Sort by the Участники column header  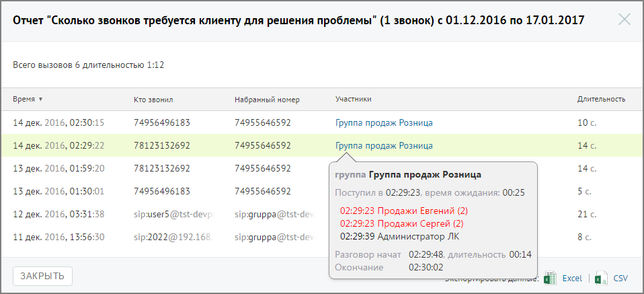[x=354, y=99]
